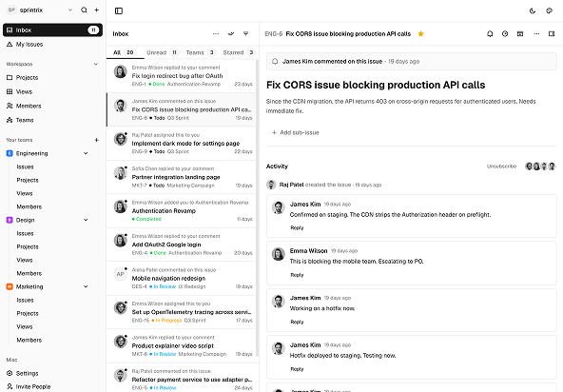The image size is (563, 392).
Task: Toggle the right details panel icon
Action: (552, 33)
